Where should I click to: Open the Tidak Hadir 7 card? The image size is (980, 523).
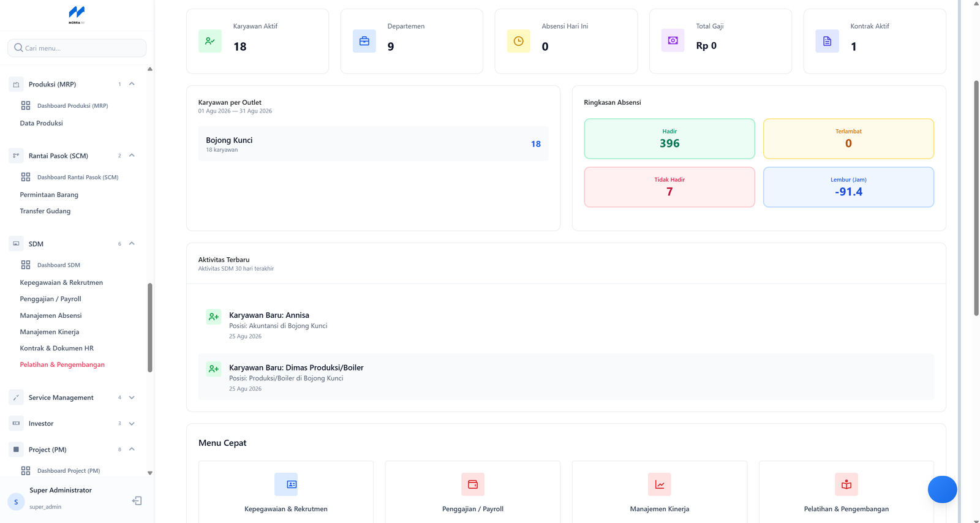669,187
